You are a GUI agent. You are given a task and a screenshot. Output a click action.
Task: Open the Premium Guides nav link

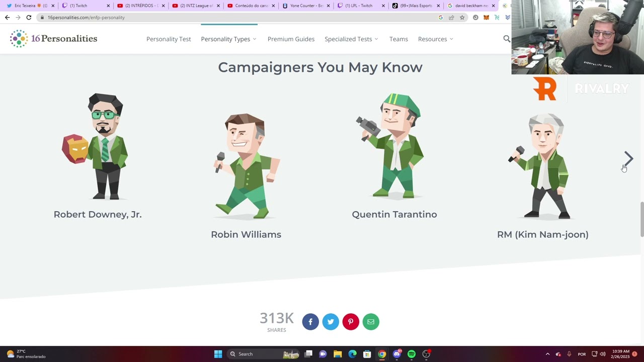291,39
